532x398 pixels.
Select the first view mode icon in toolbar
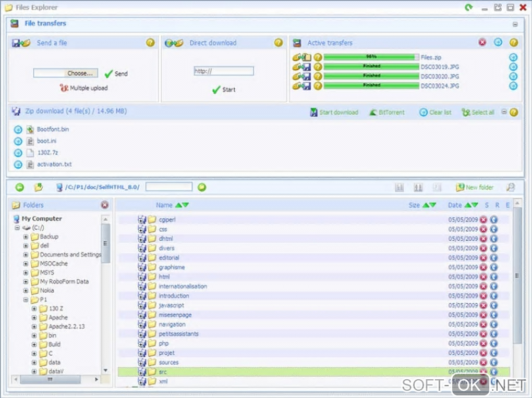[400, 187]
